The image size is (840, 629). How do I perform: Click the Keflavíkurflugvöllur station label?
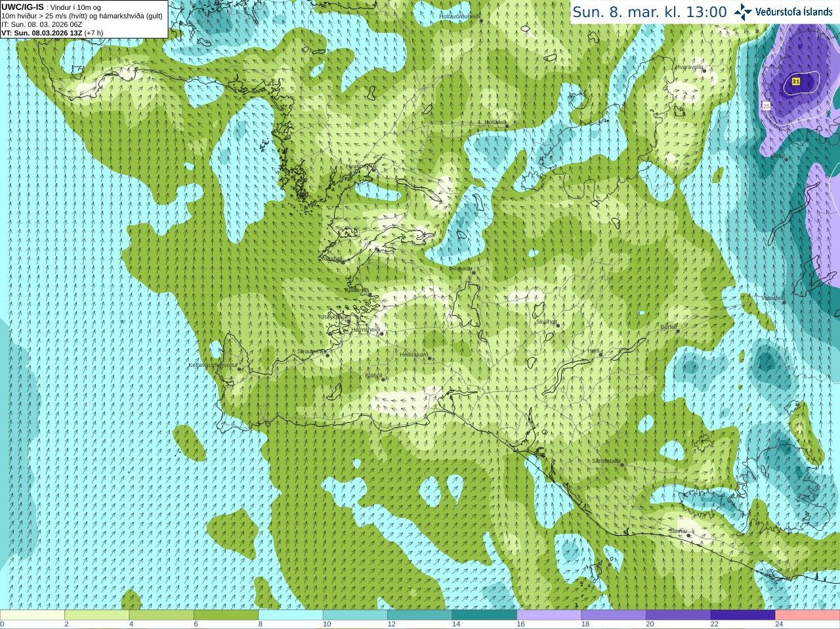(213, 365)
